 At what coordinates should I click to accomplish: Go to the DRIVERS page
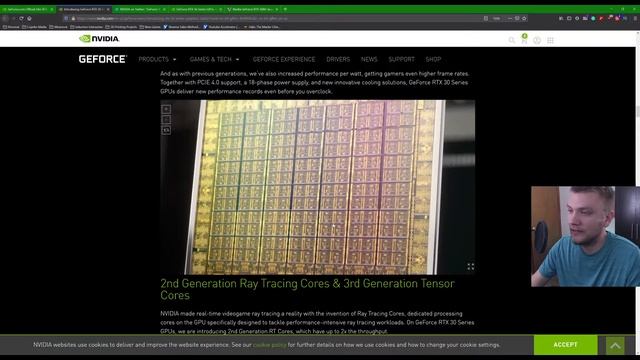click(338, 60)
